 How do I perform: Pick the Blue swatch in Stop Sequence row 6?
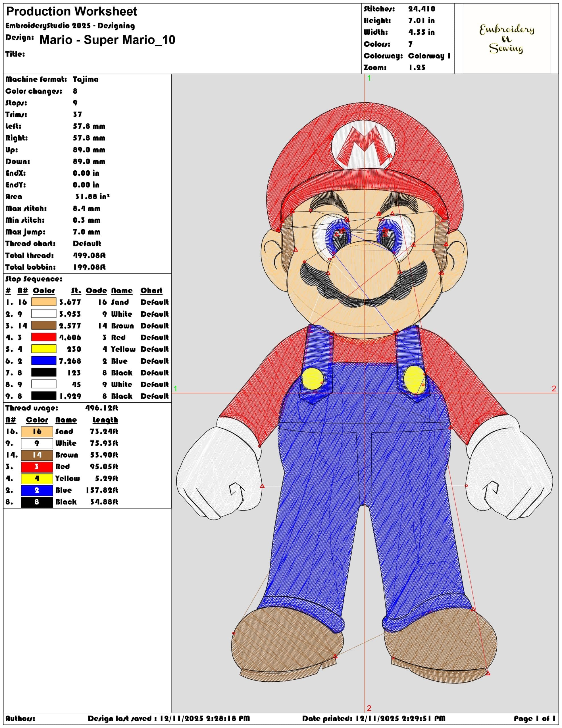pyautogui.click(x=44, y=361)
